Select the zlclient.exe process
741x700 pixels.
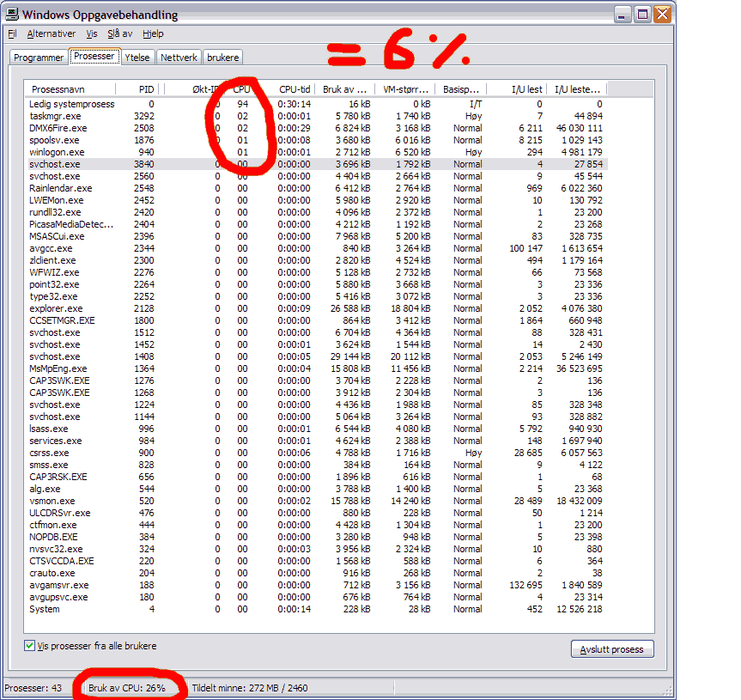(x=316, y=260)
